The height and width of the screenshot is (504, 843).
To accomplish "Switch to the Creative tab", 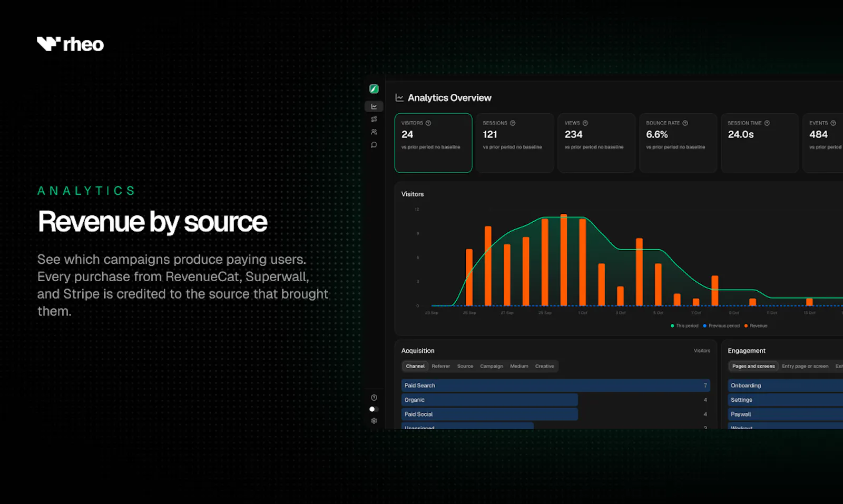I will point(544,367).
